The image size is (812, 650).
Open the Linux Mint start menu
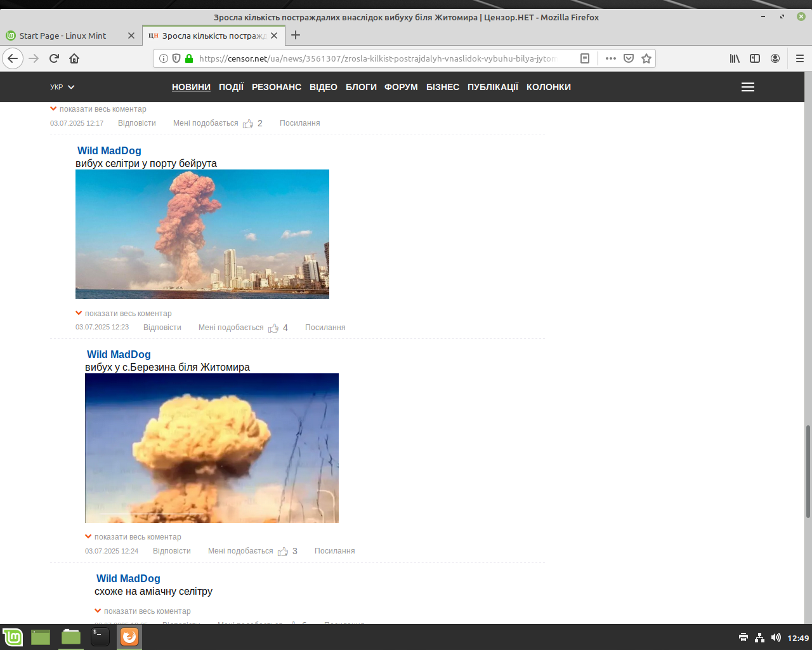[x=13, y=637]
